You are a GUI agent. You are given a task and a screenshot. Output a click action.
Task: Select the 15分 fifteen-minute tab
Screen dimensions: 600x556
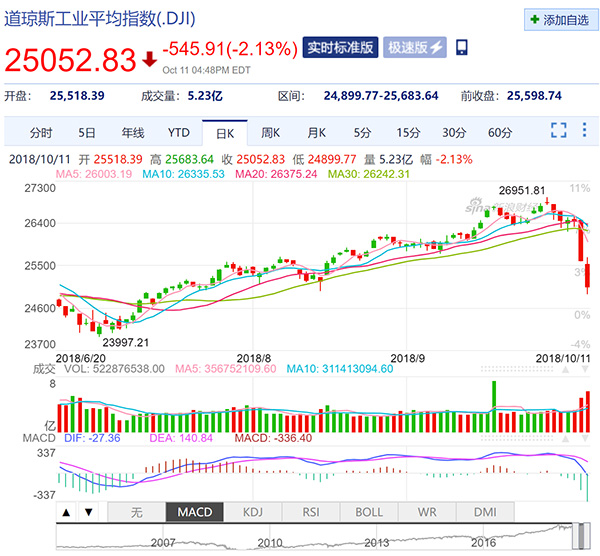(x=408, y=133)
